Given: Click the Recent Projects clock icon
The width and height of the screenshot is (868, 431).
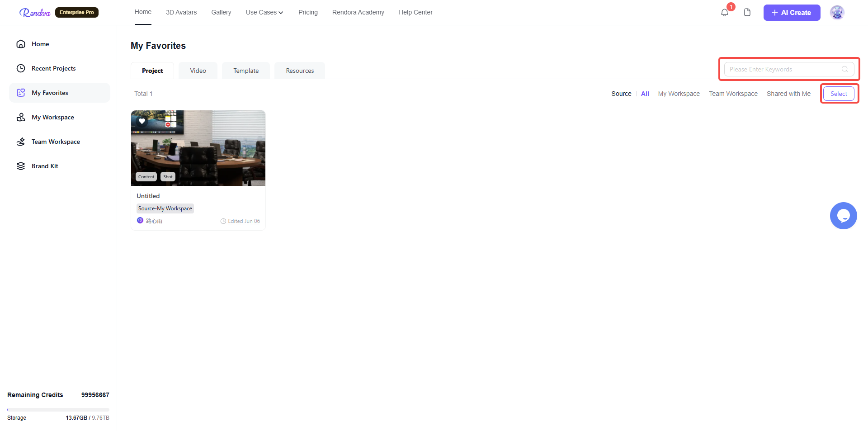Looking at the screenshot, I should (x=21, y=68).
